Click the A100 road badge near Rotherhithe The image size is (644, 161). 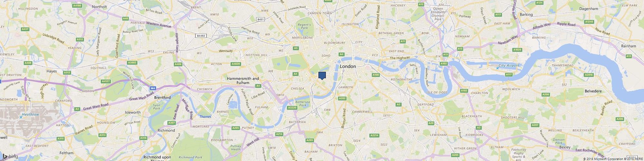point(376,75)
